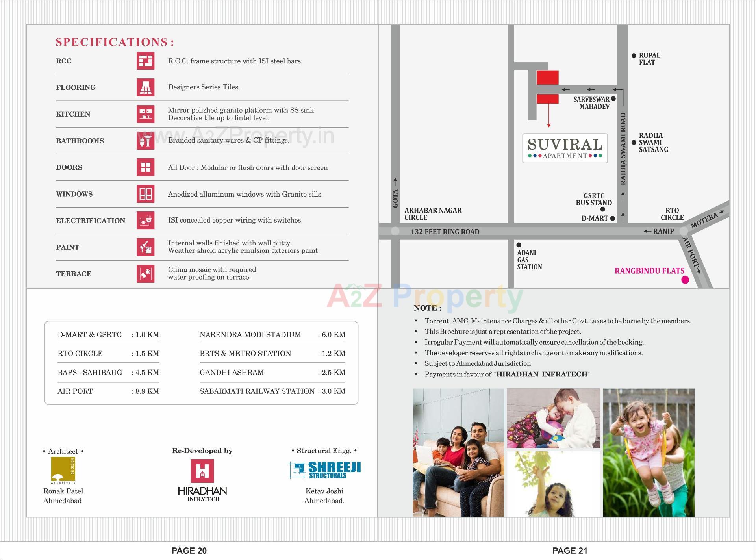Click the DOORS specification icon
Image resolution: width=756 pixels, height=560 pixels.
tap(146, 167)
